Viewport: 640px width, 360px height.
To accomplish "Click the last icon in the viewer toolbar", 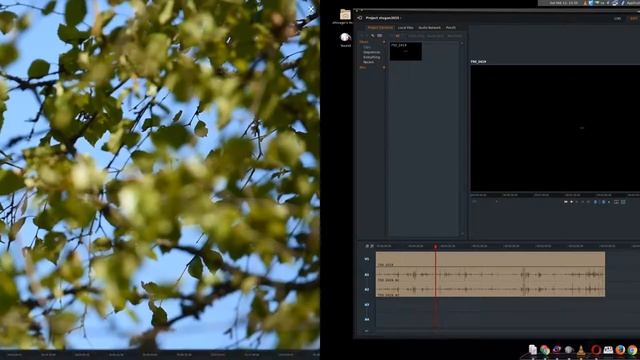I will (623, 202).
